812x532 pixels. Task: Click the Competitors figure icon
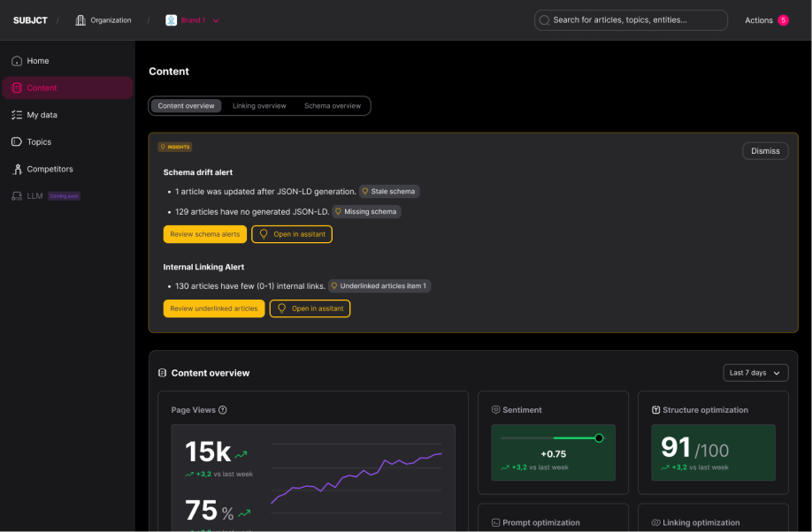tap(17, 169)
